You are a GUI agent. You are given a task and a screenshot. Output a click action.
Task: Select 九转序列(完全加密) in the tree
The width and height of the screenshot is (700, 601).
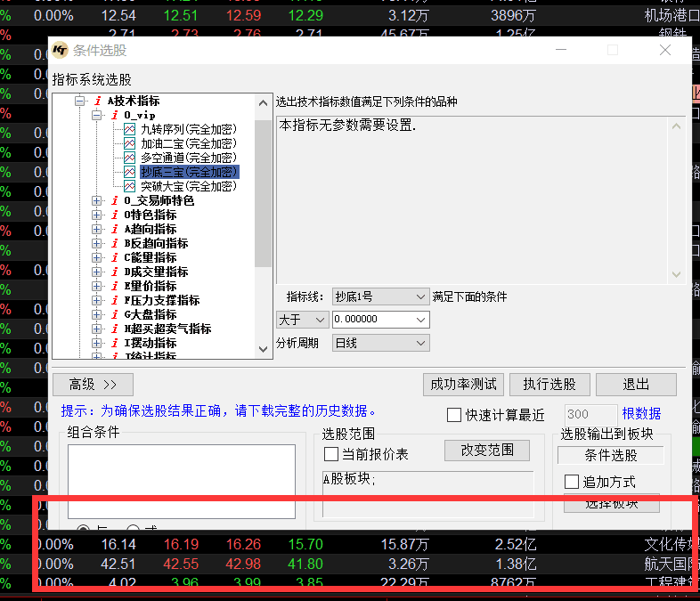coord(189,129)
